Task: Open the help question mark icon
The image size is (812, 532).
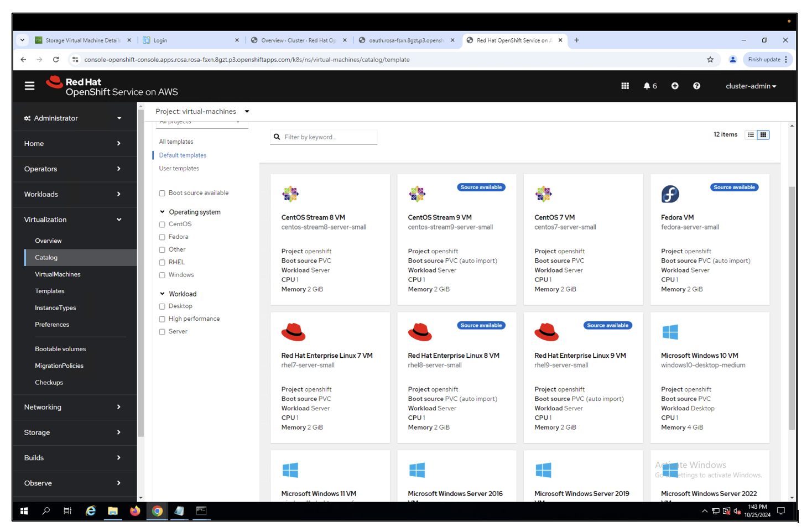Action: pyautogui.click(x=696, y=86)
